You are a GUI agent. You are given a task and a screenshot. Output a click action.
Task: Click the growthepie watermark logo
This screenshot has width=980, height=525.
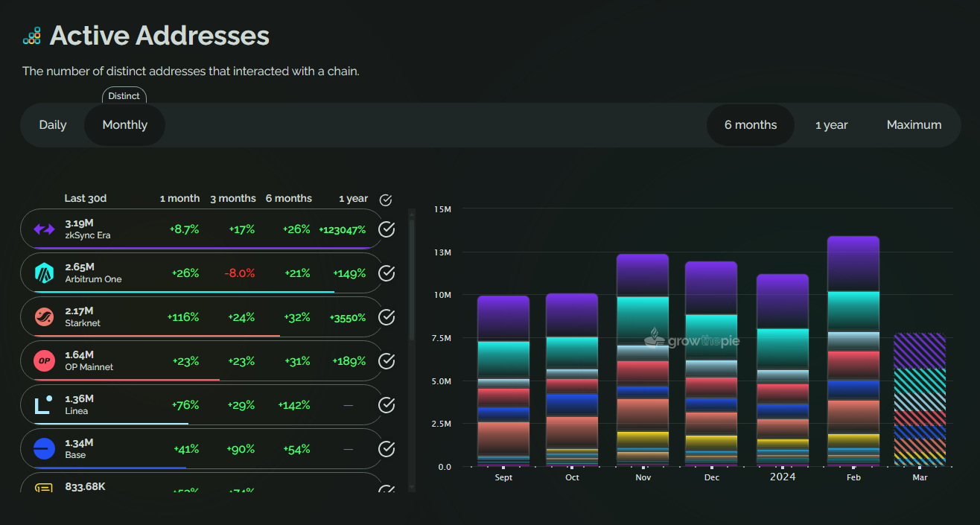681,338
